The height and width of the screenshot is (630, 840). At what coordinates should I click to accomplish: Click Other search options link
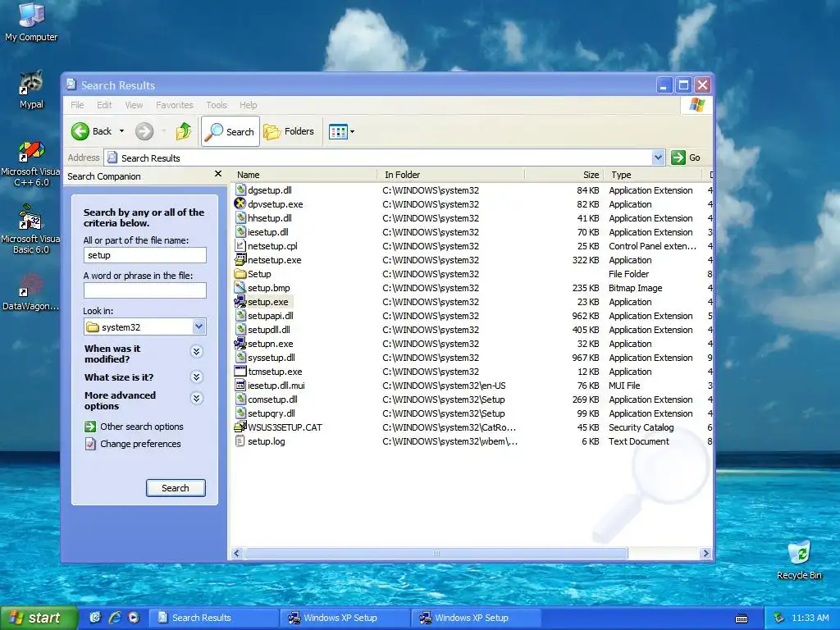pyautogui.click(x=141, y=427)
